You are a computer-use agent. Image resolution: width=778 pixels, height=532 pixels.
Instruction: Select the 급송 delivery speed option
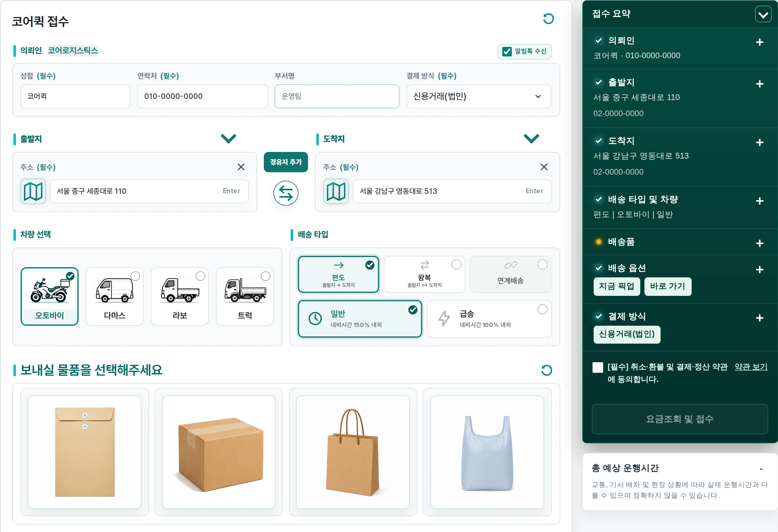(489, 319)
